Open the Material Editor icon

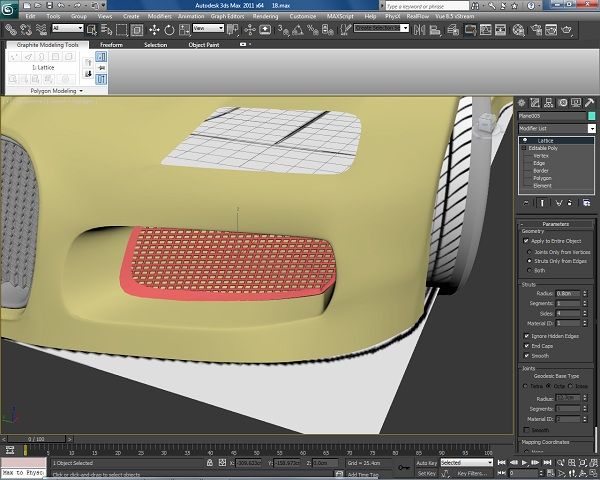[518, 29]
